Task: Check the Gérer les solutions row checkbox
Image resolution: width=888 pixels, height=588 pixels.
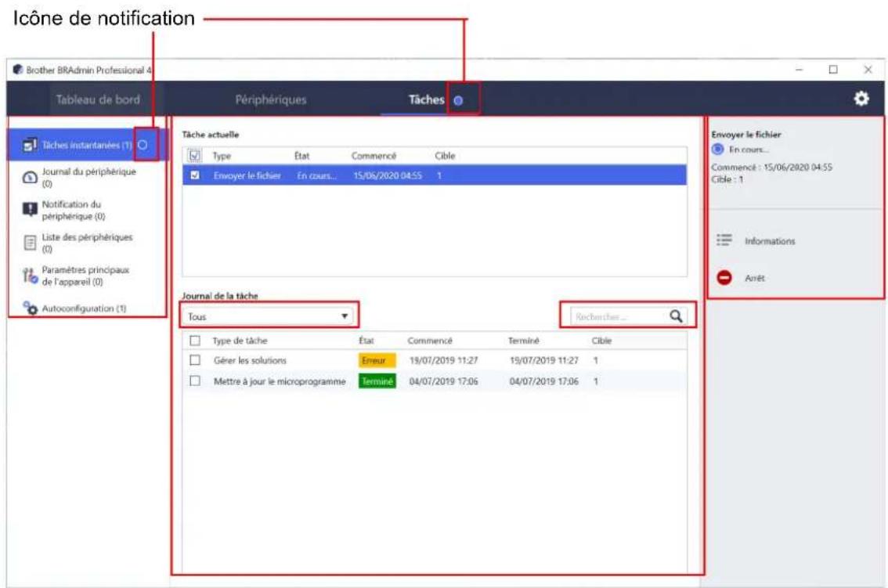Action: pos(195,359)
